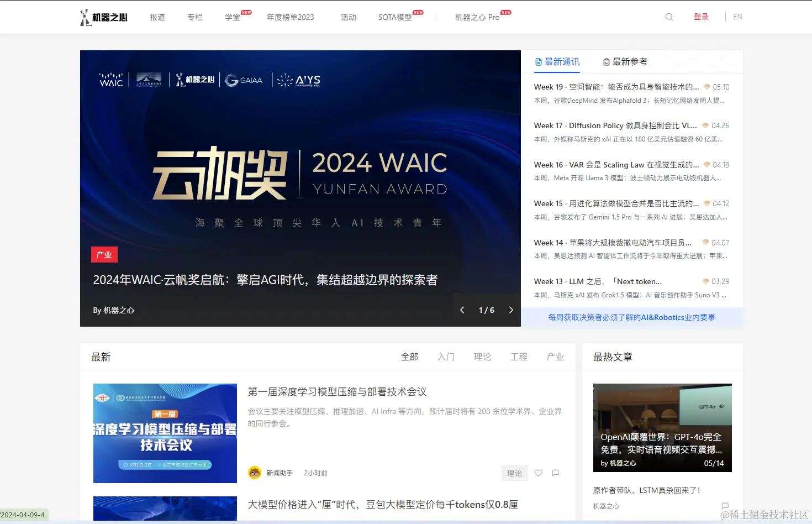Open Week 17 Diffusion Policy newsletter

tap(615, 125)
